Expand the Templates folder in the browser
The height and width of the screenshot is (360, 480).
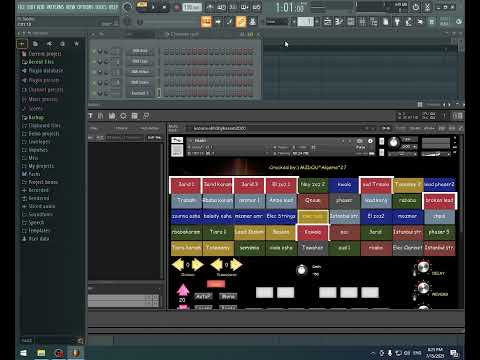pyautogui.click(x=36, y=230)
